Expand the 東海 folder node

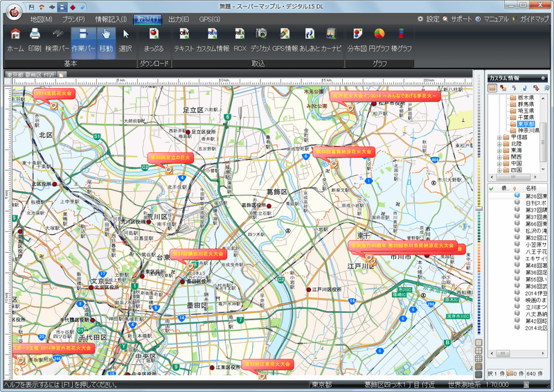pyautogui.click(x=499, y=150)
